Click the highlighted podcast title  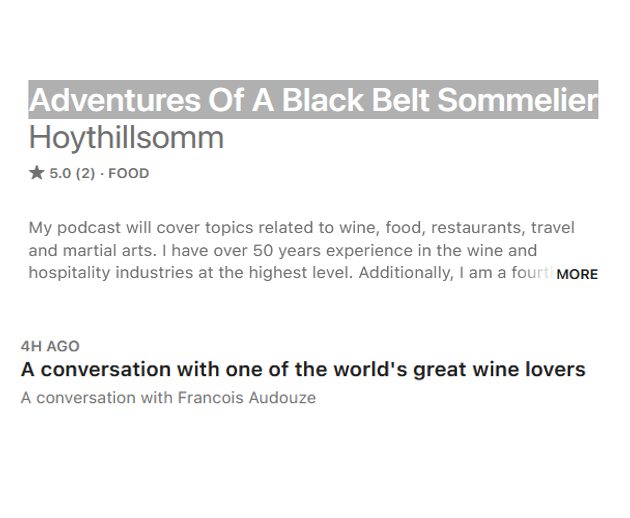[313, 100]
